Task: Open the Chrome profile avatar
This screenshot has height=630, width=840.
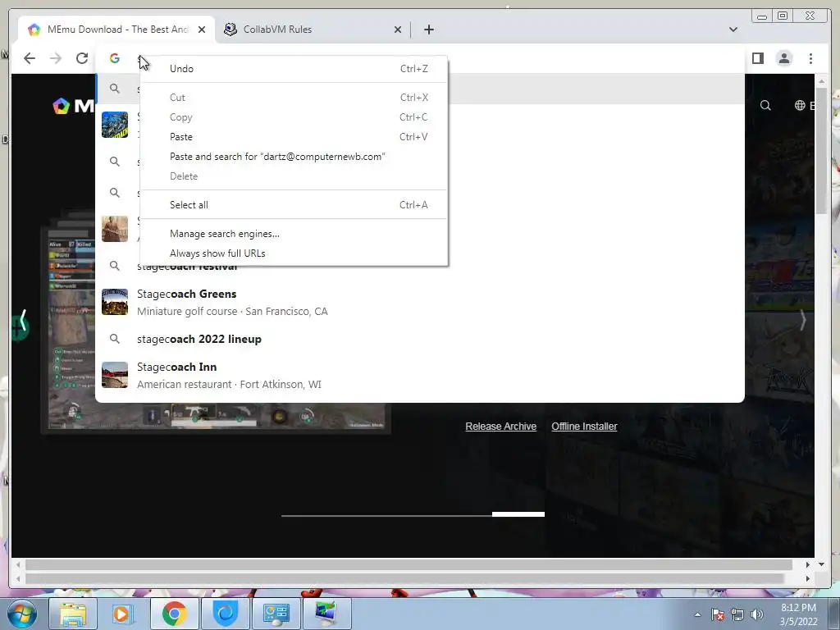Action: 783,58
